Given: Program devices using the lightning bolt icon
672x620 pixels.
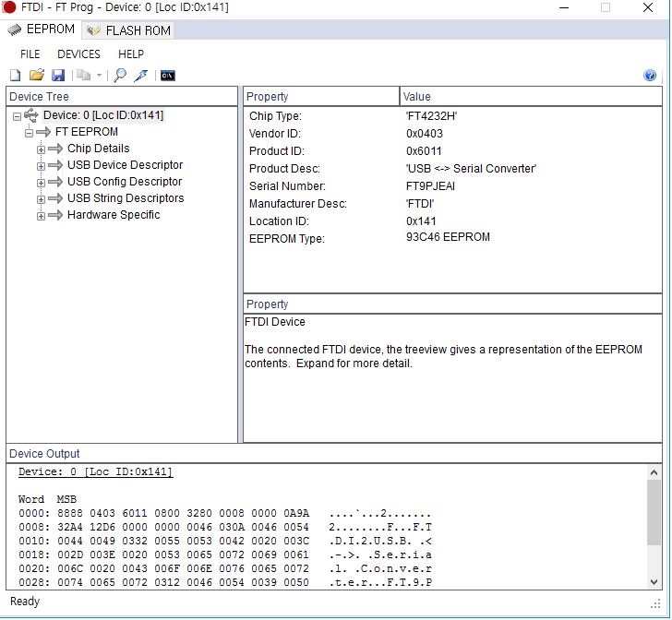Looking at the screenshot, I should 140,76.
